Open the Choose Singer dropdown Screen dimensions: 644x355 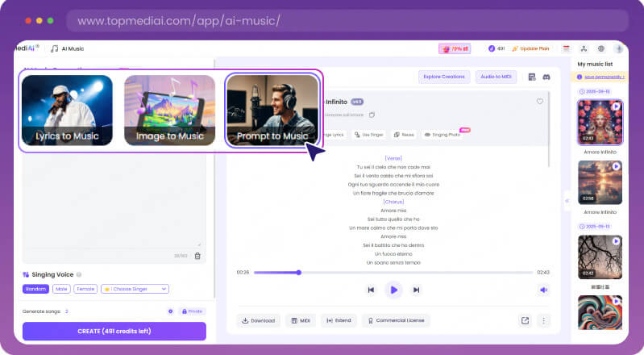[x=134, y=289]
